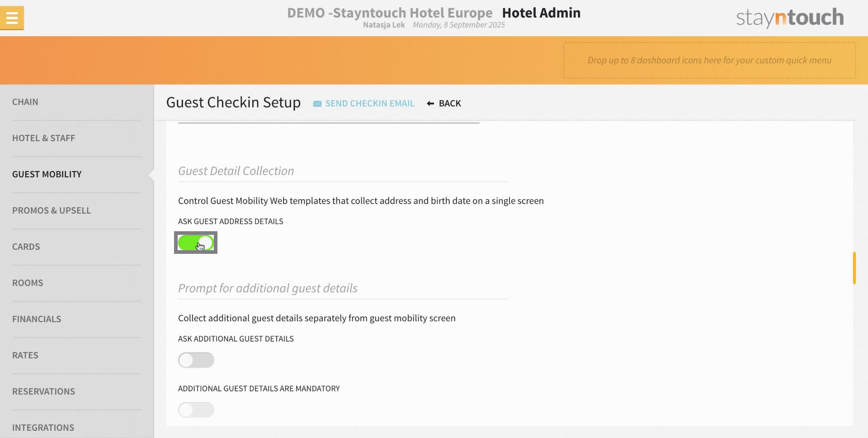Disable ASK GUEST ADDRESS DETAILS
The image size is (868, 438).
196,243
